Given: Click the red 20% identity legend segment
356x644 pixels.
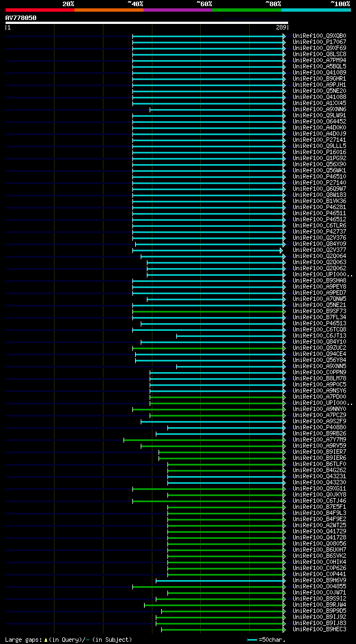Looking at the screenshot, I should click(x=40, y=9).
